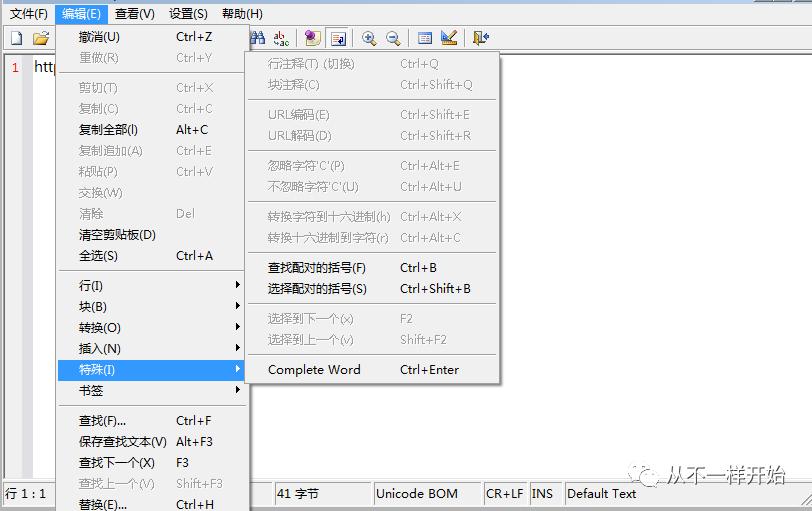
Task: Click the window resize grip corner
Action: pos(806,499)
